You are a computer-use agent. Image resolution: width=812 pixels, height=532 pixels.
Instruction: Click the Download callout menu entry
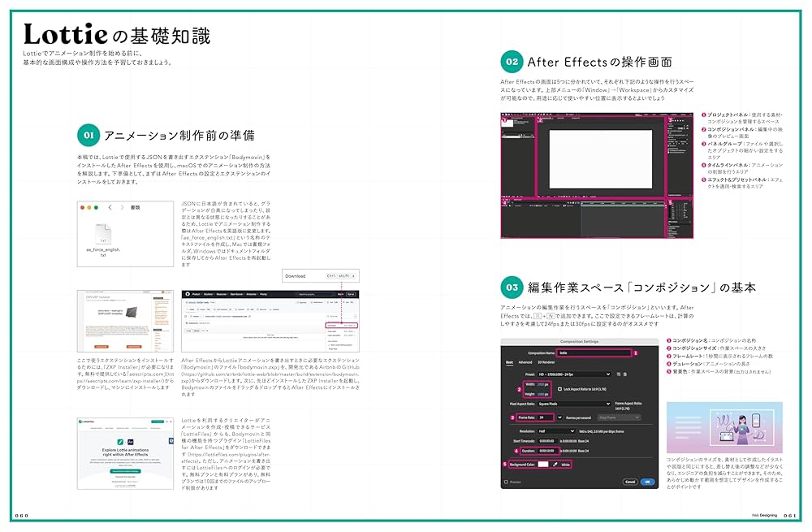point(321,276)
